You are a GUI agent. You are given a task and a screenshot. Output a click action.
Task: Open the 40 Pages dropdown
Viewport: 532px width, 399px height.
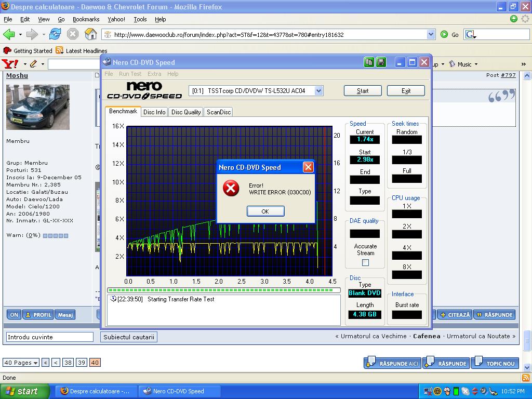(21, 363)
